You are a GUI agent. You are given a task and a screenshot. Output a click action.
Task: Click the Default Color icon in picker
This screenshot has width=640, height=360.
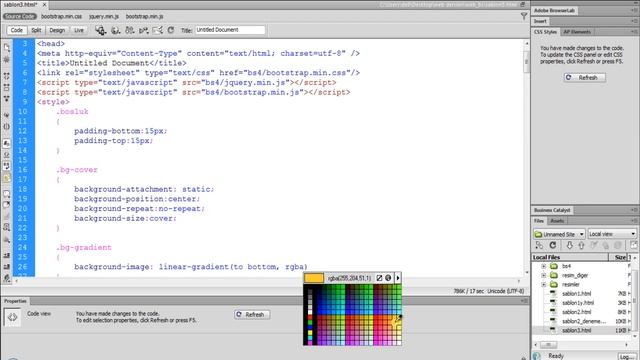pyautogui.click(x=379, y=278)
